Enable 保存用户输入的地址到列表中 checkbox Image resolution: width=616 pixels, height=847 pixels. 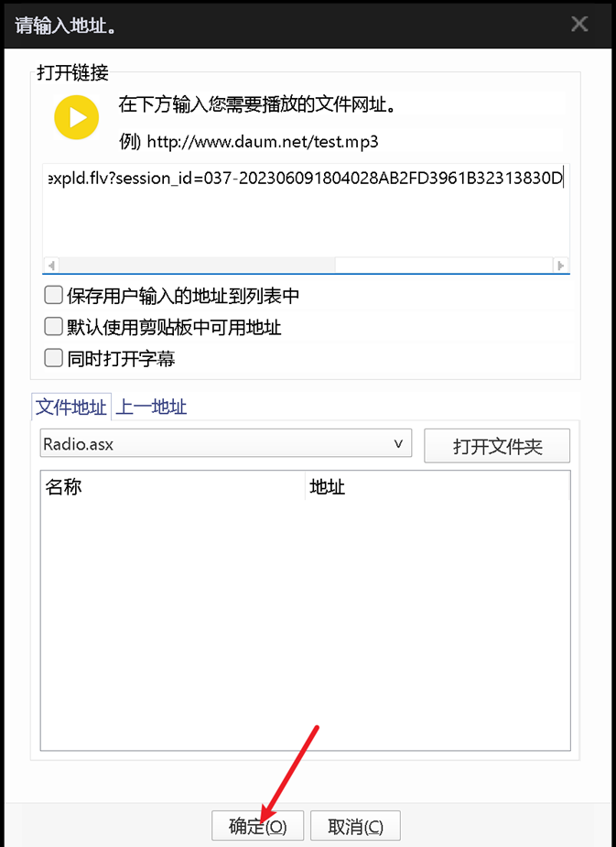click(53, 296)
